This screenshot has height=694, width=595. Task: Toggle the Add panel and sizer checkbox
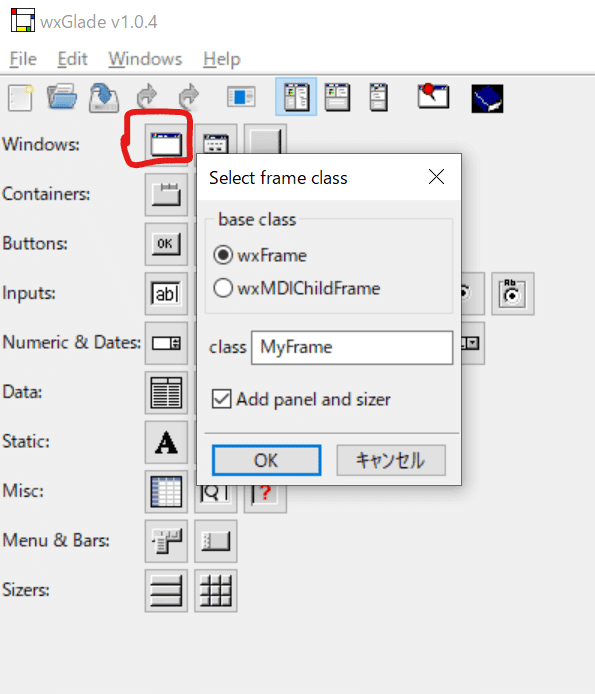pyautogui.click(x=301, y=399)
